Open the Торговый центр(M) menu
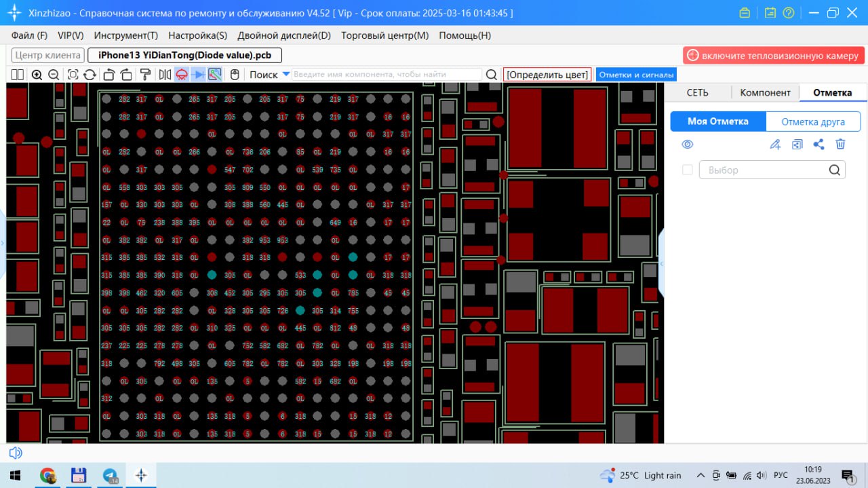Image resolution: width=868 pixels, height=488 pixels. [x=385, y=35]
